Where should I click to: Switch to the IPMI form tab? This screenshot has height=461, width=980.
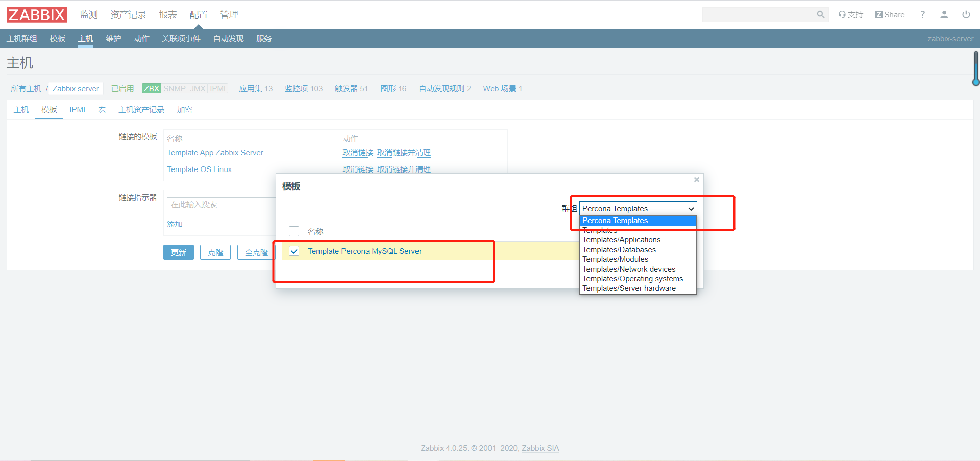(x=78, y=110)
